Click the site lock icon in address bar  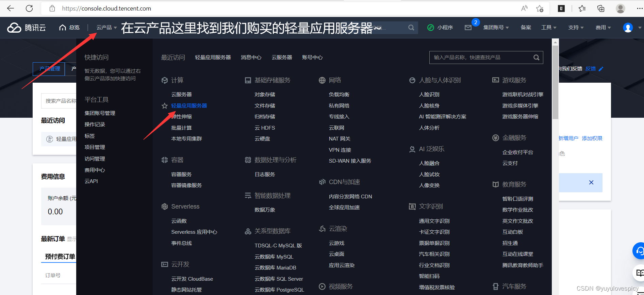click(x=52, y=9)
